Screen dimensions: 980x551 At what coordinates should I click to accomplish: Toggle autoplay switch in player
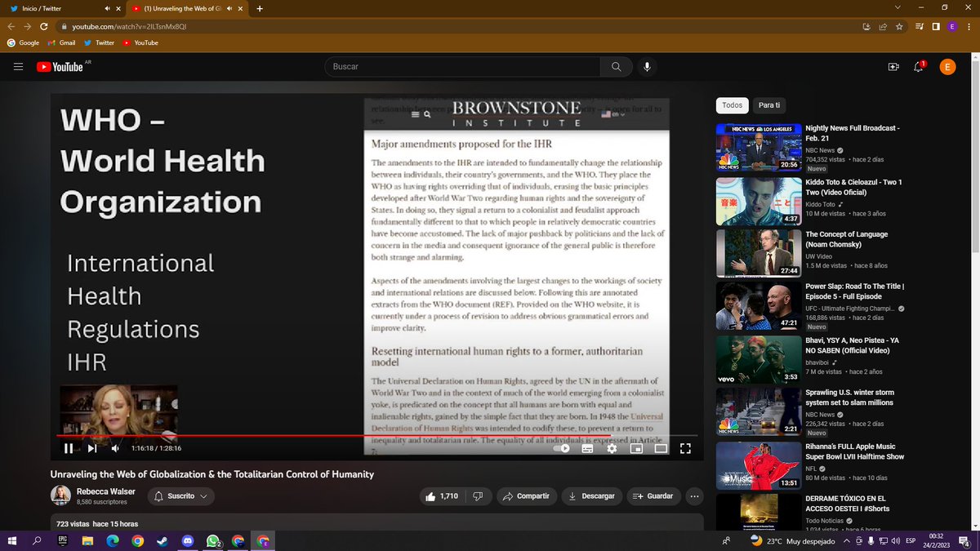(562, 448)
